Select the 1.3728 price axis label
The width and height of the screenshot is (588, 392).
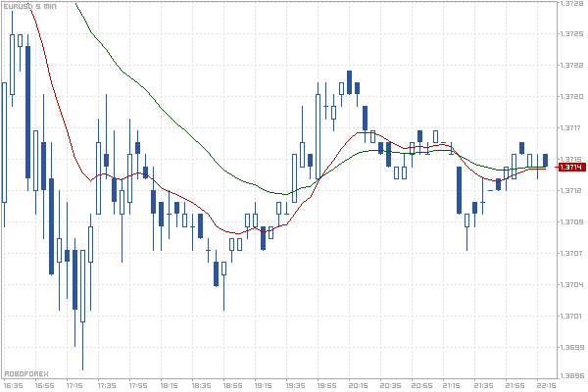(x=572, y=3)
